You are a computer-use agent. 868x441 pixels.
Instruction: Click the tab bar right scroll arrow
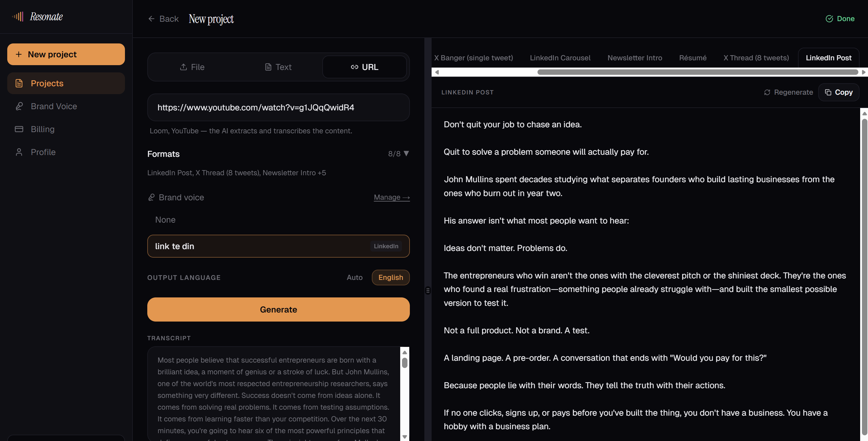(863, 72)
